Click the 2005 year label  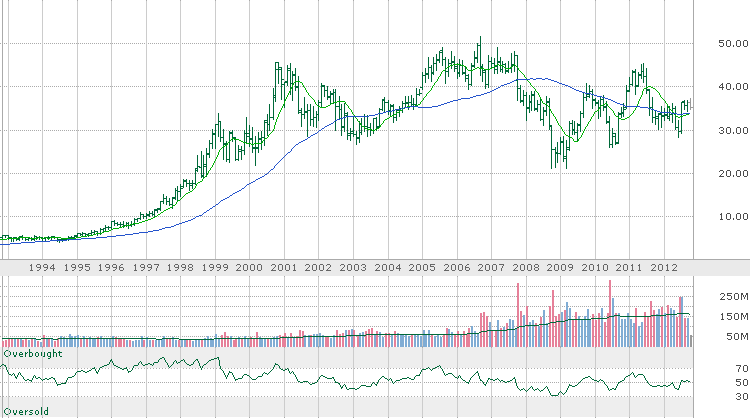[x=422, y=268]
